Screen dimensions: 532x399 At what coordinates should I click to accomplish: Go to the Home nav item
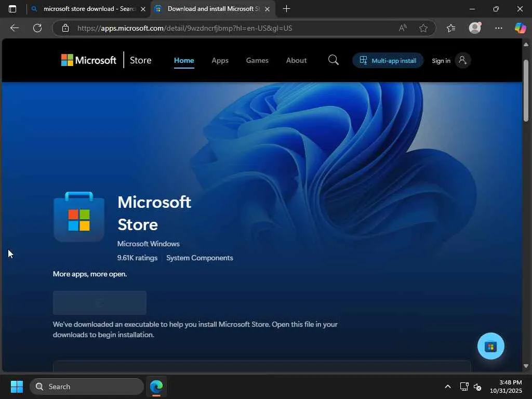click(184, 60)
